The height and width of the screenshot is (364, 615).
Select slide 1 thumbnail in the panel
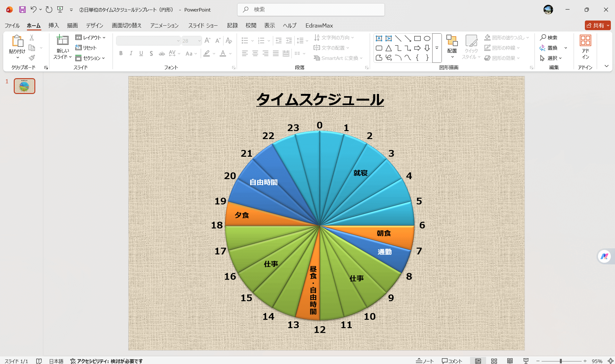click(x=24, y=86)
